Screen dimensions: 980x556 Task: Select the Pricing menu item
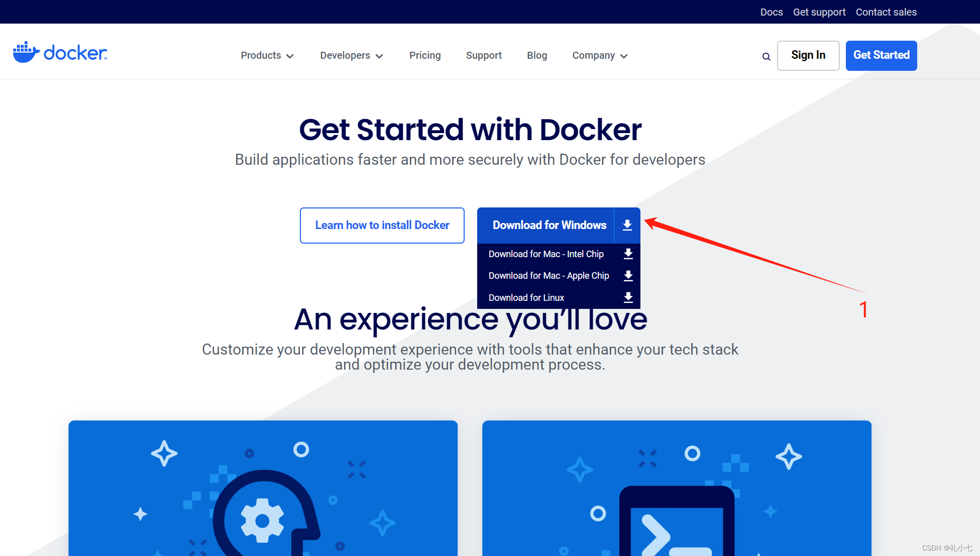coord(425,55)
